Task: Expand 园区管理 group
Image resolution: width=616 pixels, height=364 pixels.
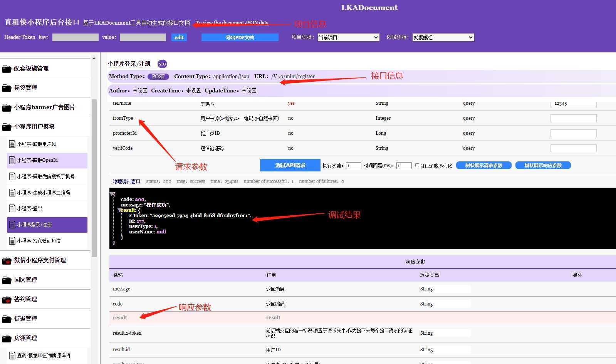Action: [x=45, y=280]
